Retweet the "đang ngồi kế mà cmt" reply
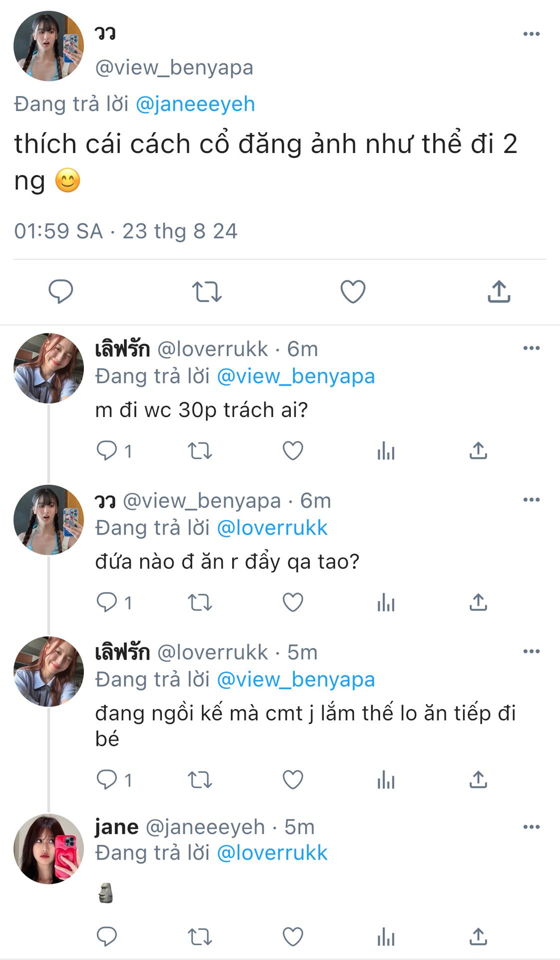This screenshot has width=560, height=960. [x=200, y=779]
